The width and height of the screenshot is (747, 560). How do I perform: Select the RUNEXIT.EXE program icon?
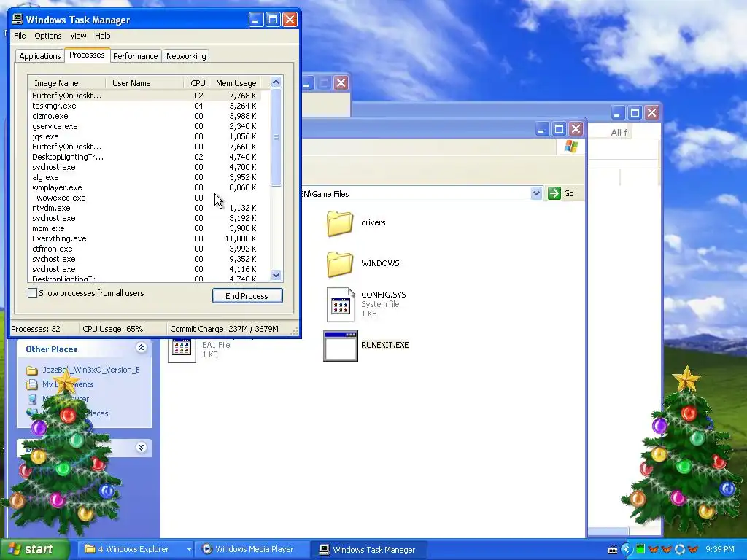click(341, 346)
